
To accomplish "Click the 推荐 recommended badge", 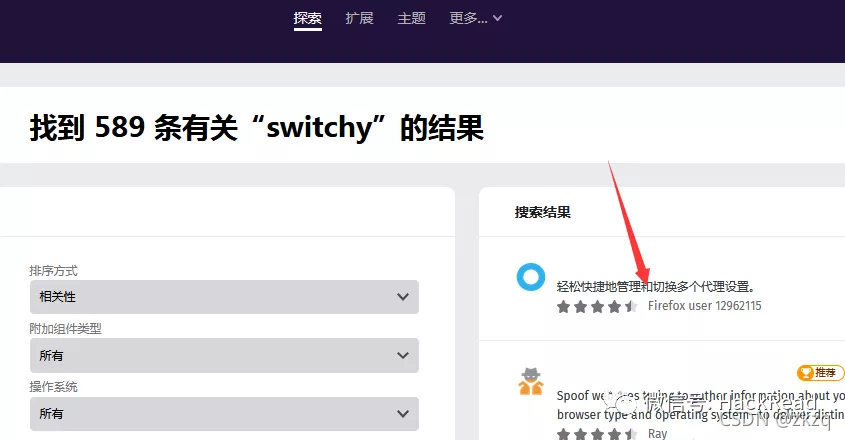I will pyautogui.click(x=820, y=373).
